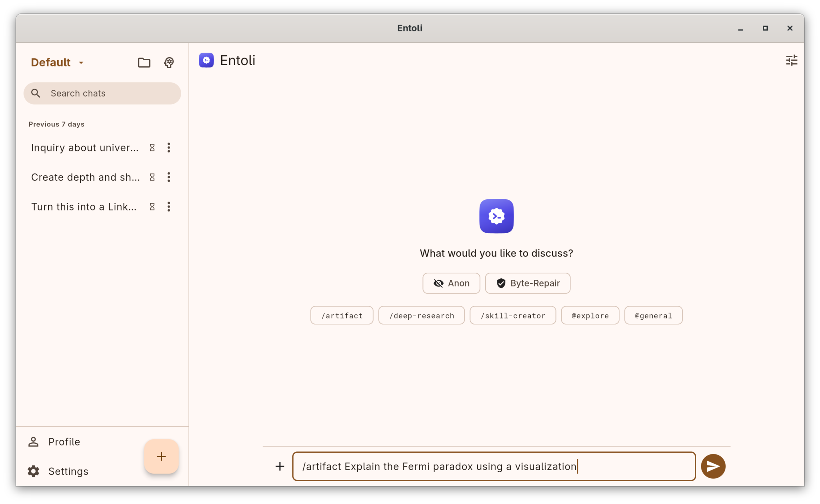The height and width of the screenshot is (504, 820).
Task: Maximize the Entoli window
Action: (765, 28)
